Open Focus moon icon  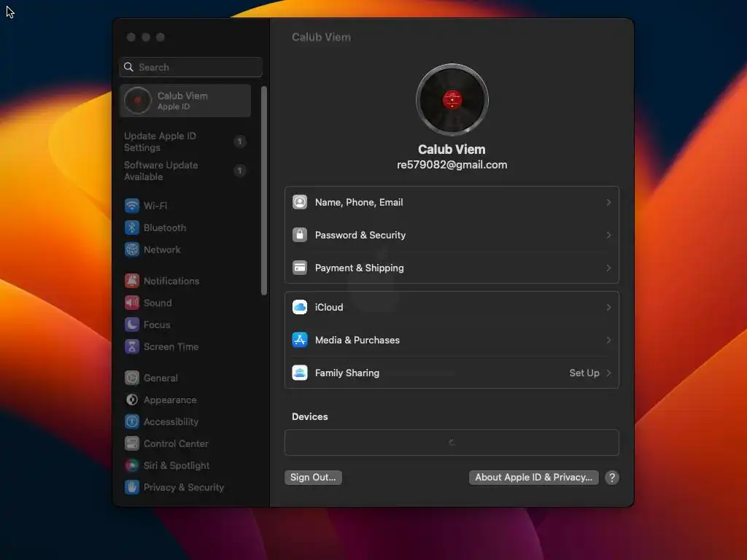pos(132,324)
